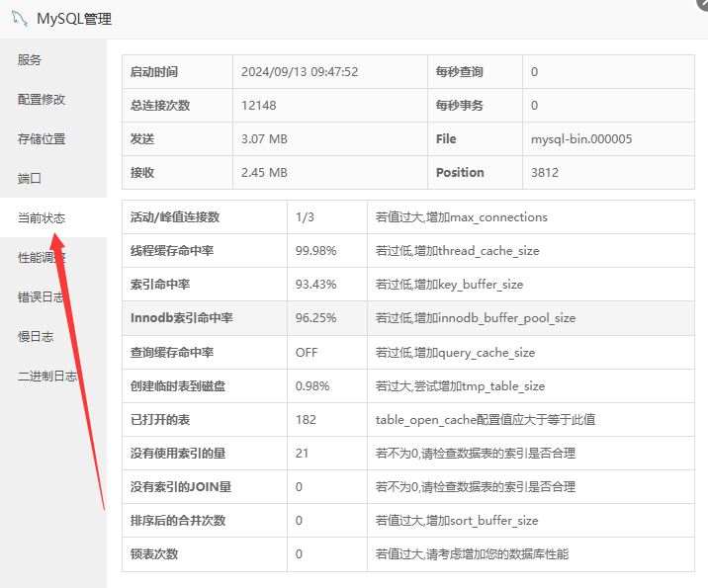Click the max_connections hint text
The height and width of the screenshot is (588, 708).
[x=461, y=217]
